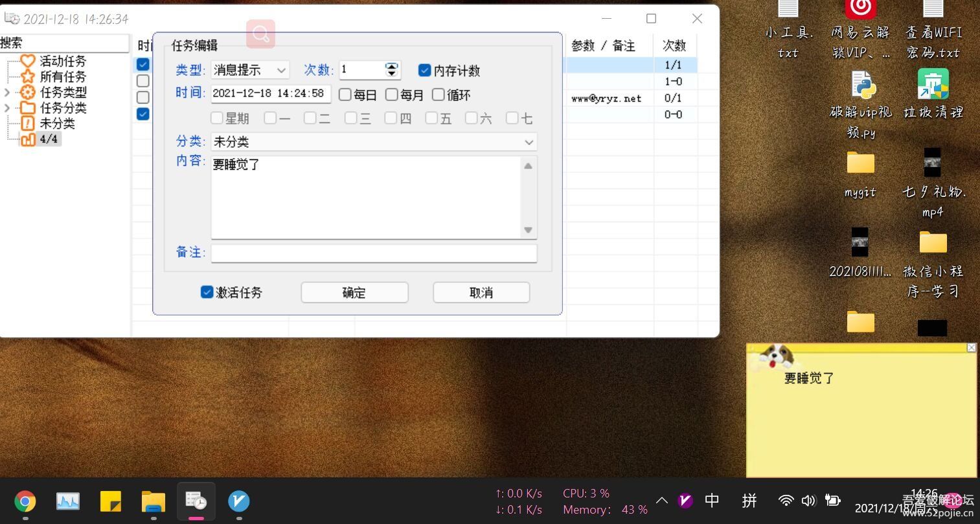980x524 pixels.
Task: Click the 次数 spinner arrows
Action: click(391, 70)
